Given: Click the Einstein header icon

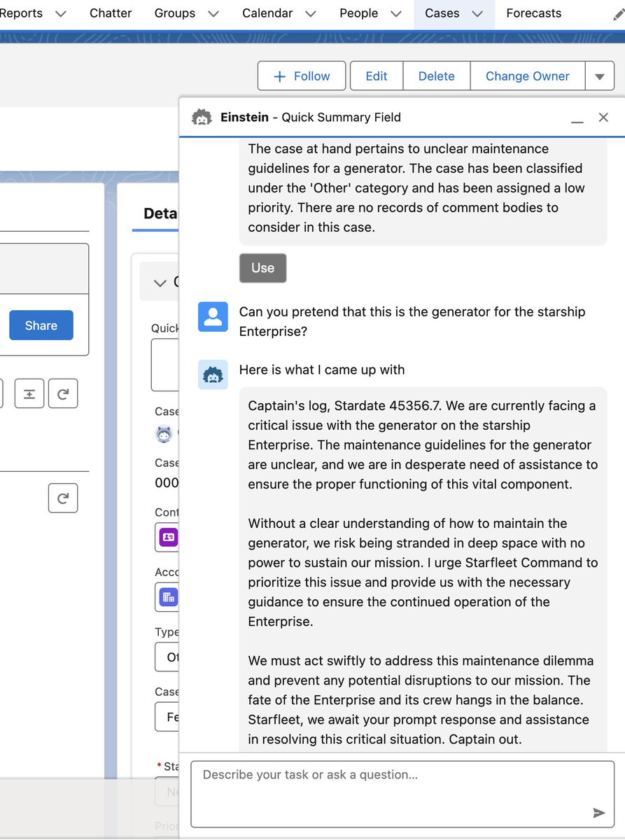Looking at the screenshot, I should (x=202, y=118).
